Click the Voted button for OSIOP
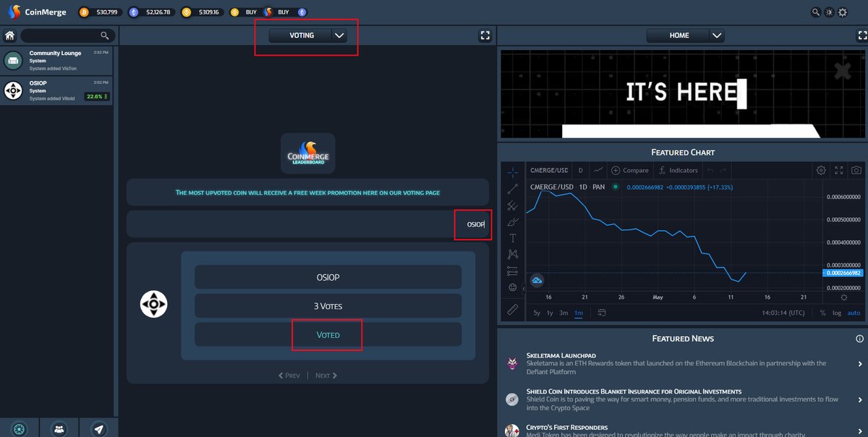The image size is (868, 437). click(x=328, y=334)
